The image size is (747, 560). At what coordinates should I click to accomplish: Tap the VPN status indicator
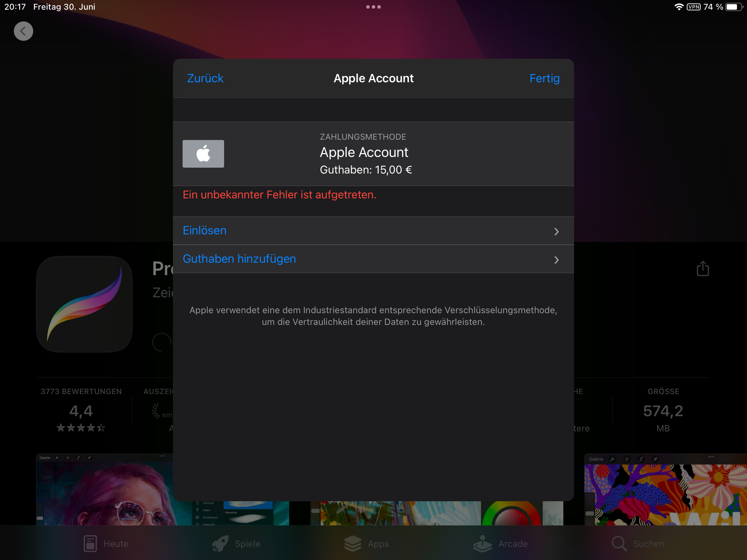click(x=694, y=7)
